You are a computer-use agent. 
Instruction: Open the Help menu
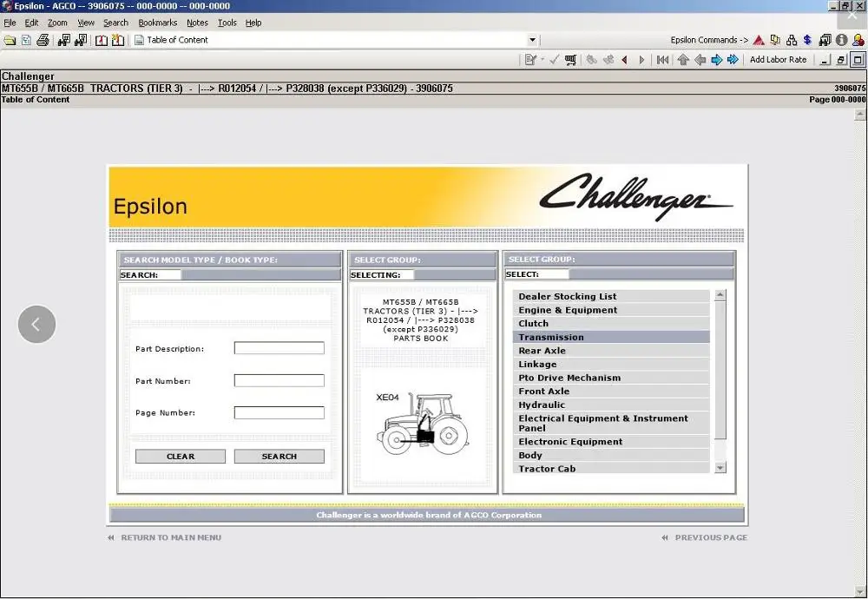pyautogui.click(x=253, y=23)
